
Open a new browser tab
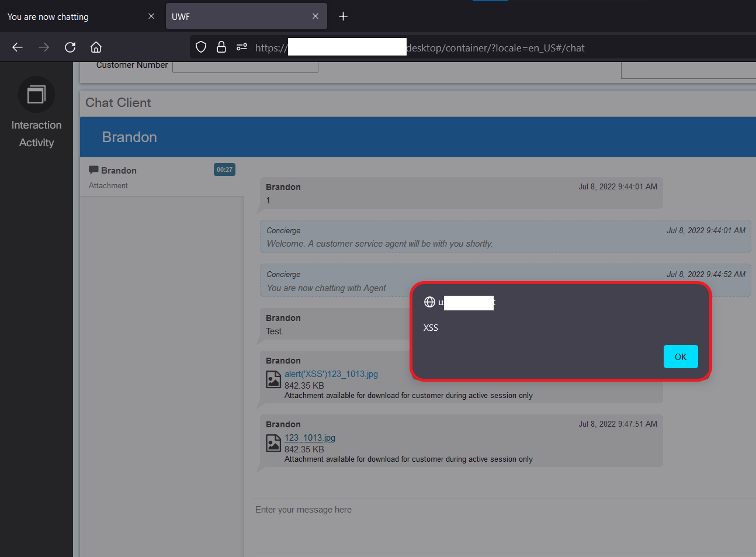point(343,16)
